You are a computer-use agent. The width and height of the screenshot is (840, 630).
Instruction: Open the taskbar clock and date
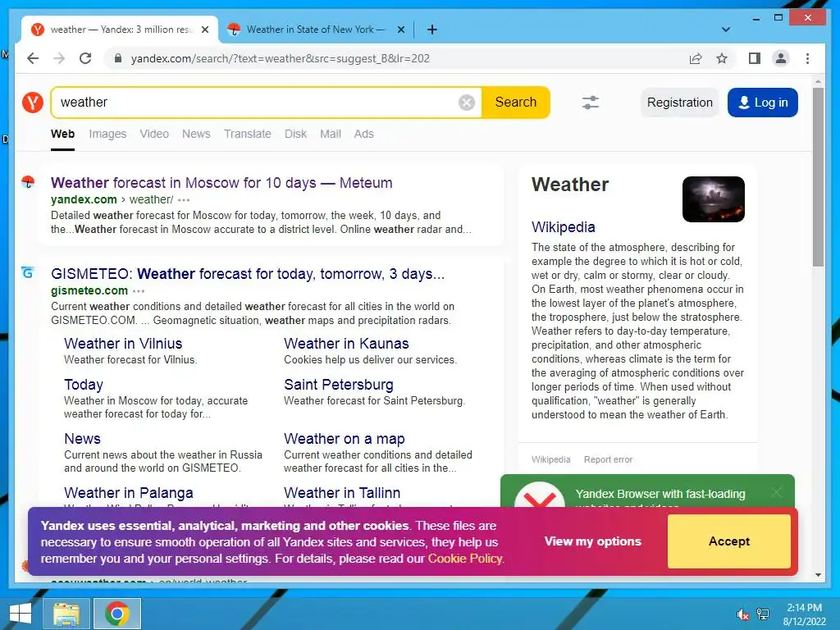[x=804, y=614]
